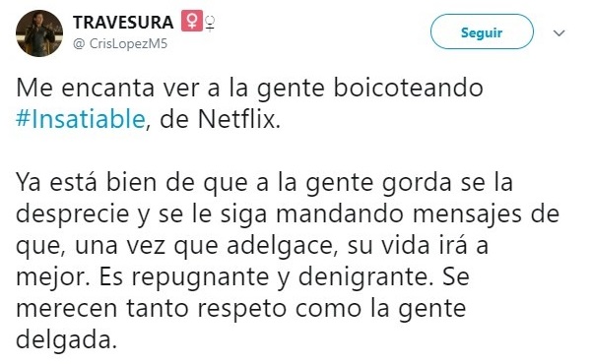Click the word 'respeto' in the tweet
Image resolution: width=591 pixels, height=364 pixels.
[242, 310]
